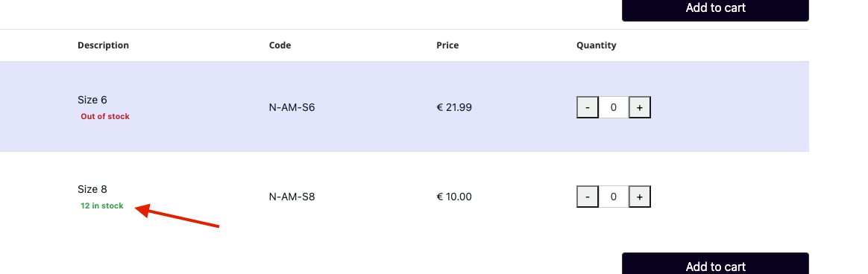The image size is (868, 274).
Task: Click the € 21.99 price
Action: (454, 108)
